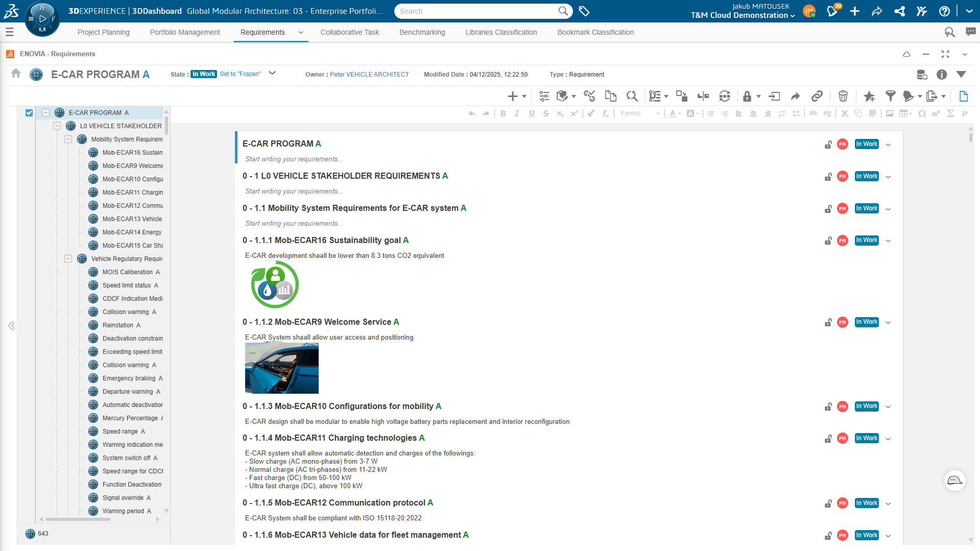Expand the state dropdown chevron next to Frozen
The height and width of the screenshot is (551, 980).
tap(272, 73)
